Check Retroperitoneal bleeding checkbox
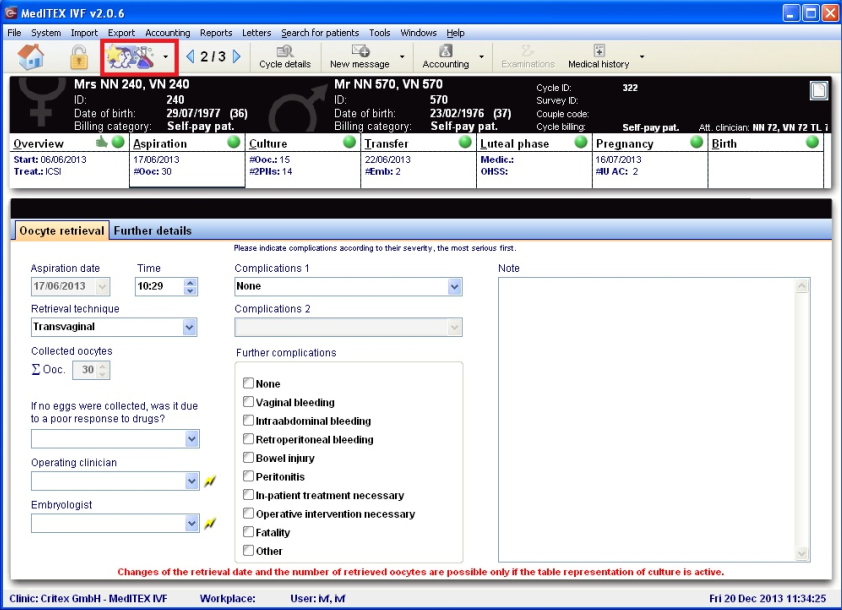Viewport: 842px width, 610px height. pyautogui.click(x=248, y=439)
